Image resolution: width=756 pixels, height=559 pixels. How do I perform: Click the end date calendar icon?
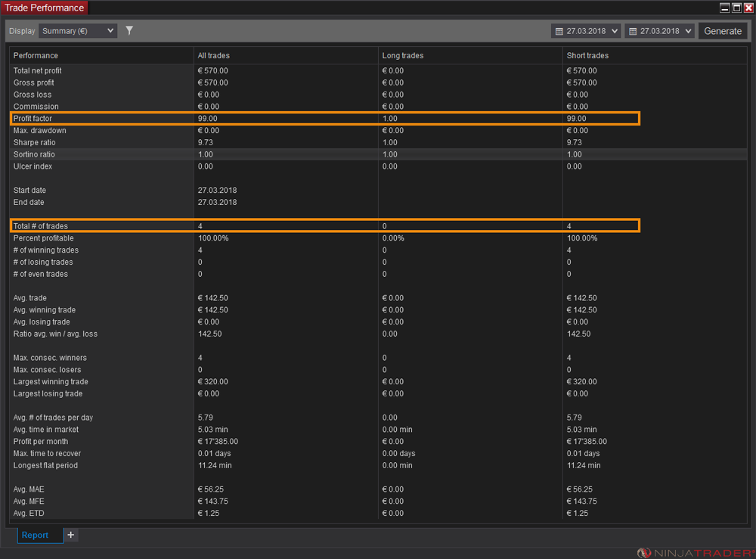pyautogui.click(x=632, y=32)
